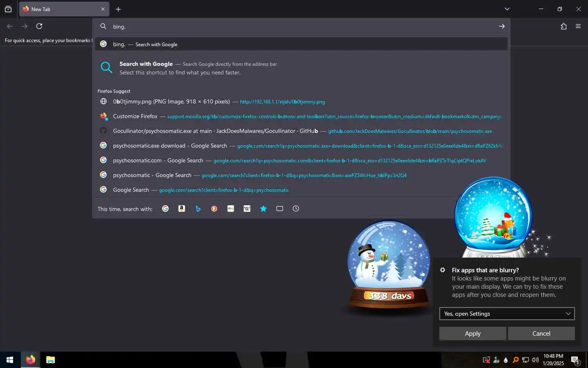Search open tabs using the tabs icon
The image size is (588, 368).
(x=280, y=209)
